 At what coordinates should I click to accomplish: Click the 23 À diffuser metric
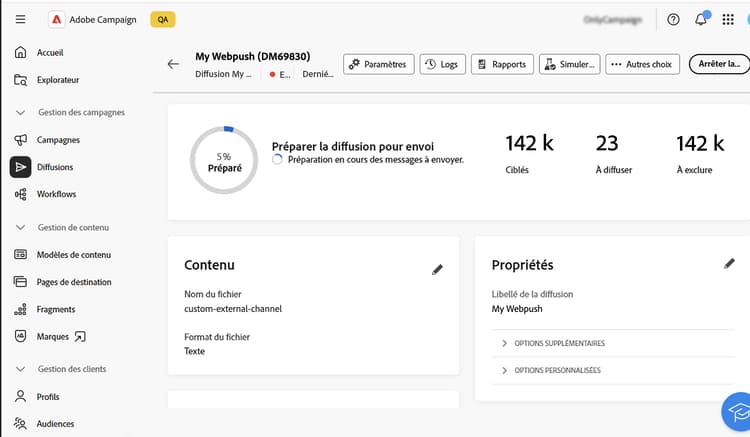pyautogui.click(x=613, y=154)
